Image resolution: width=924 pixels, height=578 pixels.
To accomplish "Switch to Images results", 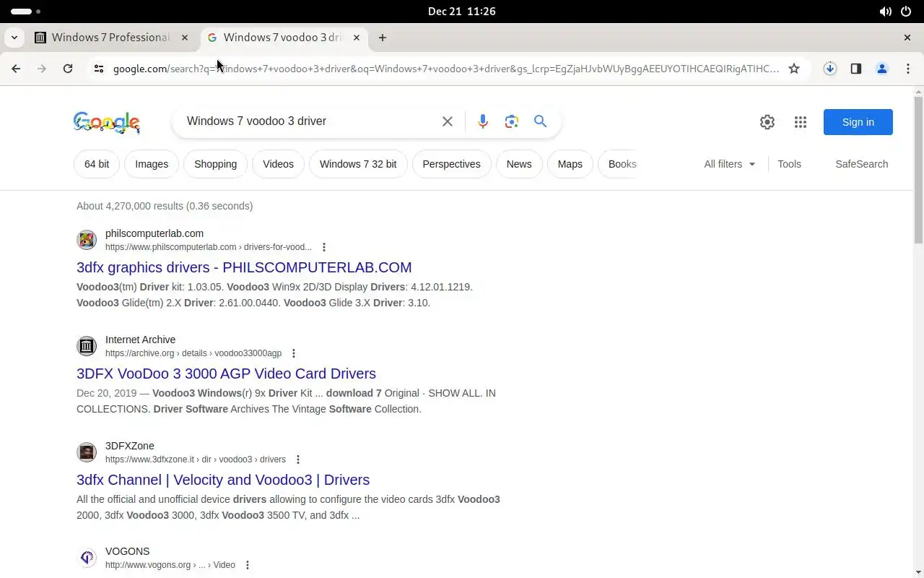I will click(x=152, y=164).
